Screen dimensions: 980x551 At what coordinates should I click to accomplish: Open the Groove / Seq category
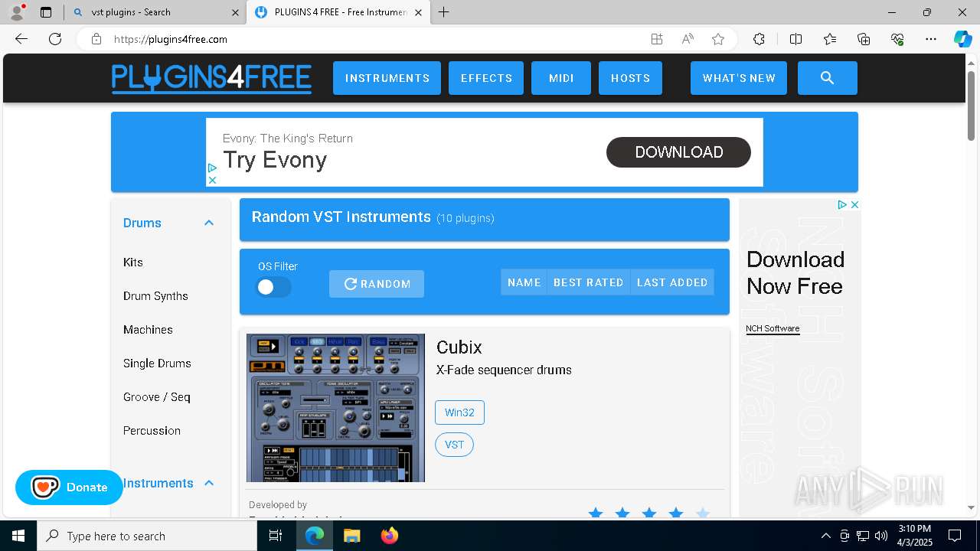(156, 396)
